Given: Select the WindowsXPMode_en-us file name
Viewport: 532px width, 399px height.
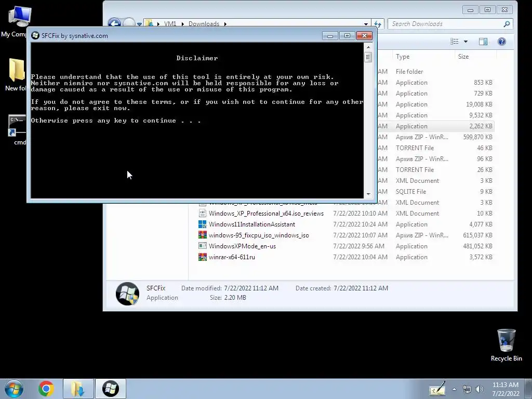Looking at the screenshot, I should 242,246.
